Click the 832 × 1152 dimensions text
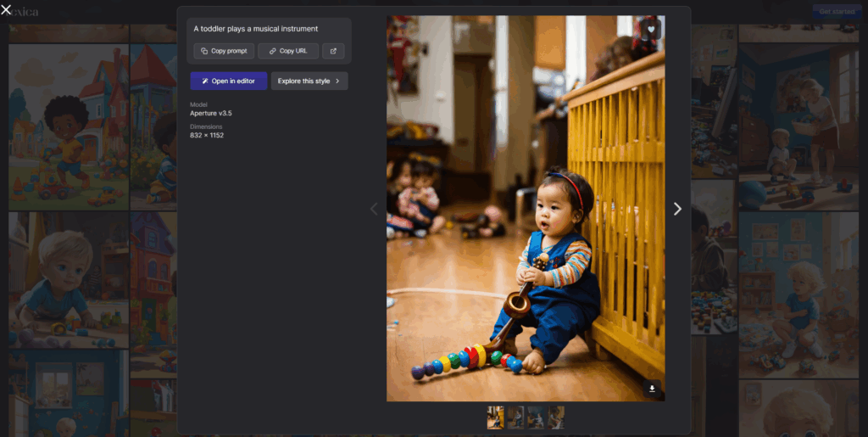868x437 pixels. tap(207, 135)
